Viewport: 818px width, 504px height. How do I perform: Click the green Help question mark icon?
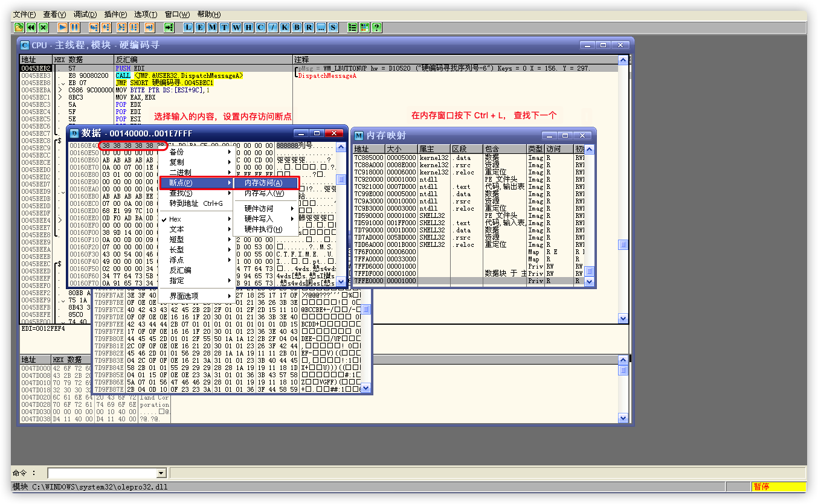tap(376, 27)
